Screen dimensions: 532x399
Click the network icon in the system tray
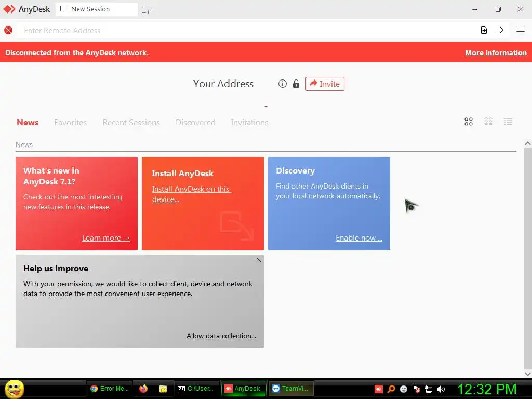[429, 390]
